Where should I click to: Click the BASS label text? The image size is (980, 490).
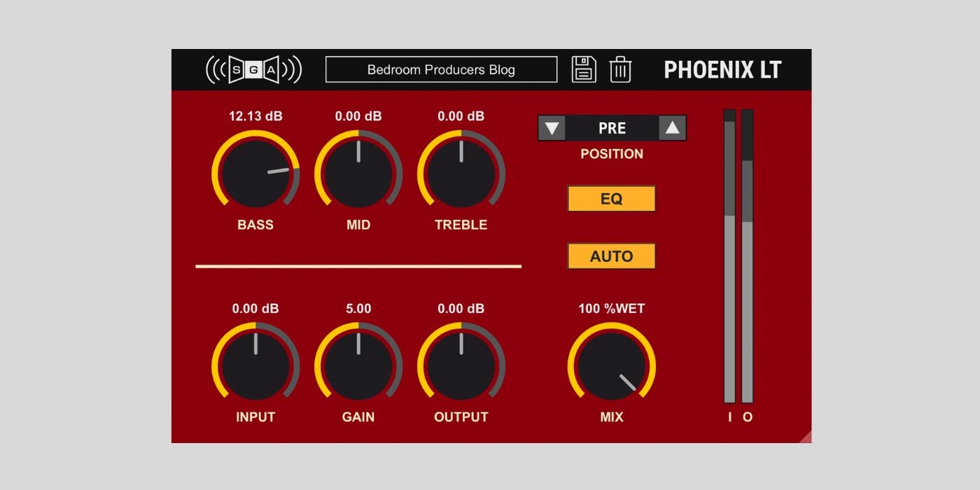click(x=256, y=225)
